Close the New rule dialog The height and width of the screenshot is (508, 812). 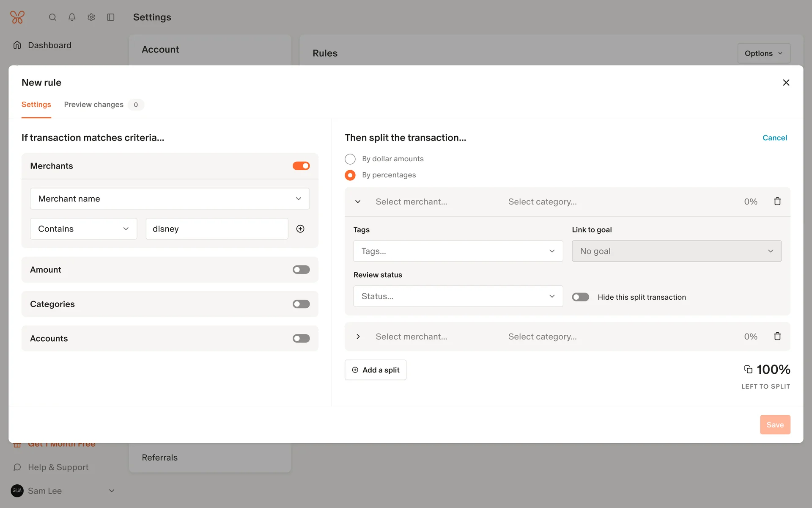point(786,83)
